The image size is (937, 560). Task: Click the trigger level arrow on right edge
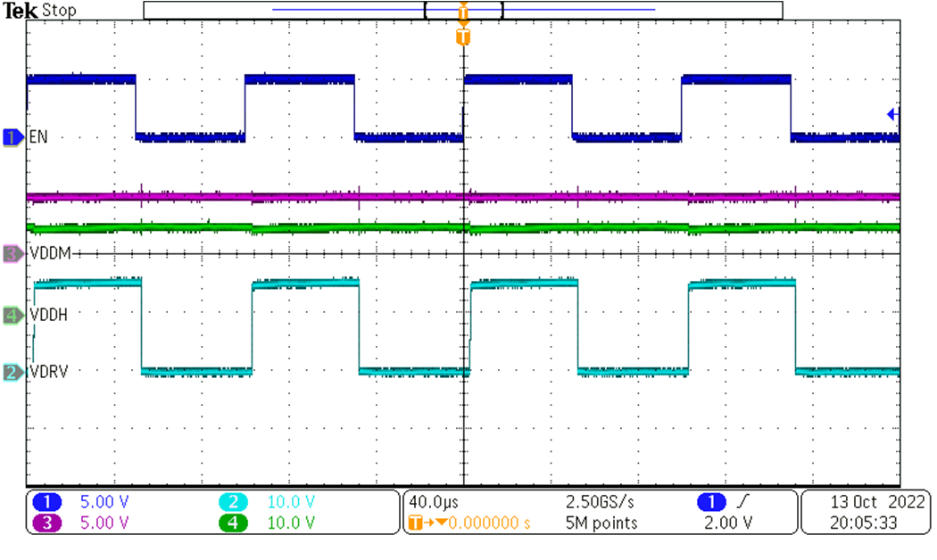pyautogui.click(x=892, y=114)
